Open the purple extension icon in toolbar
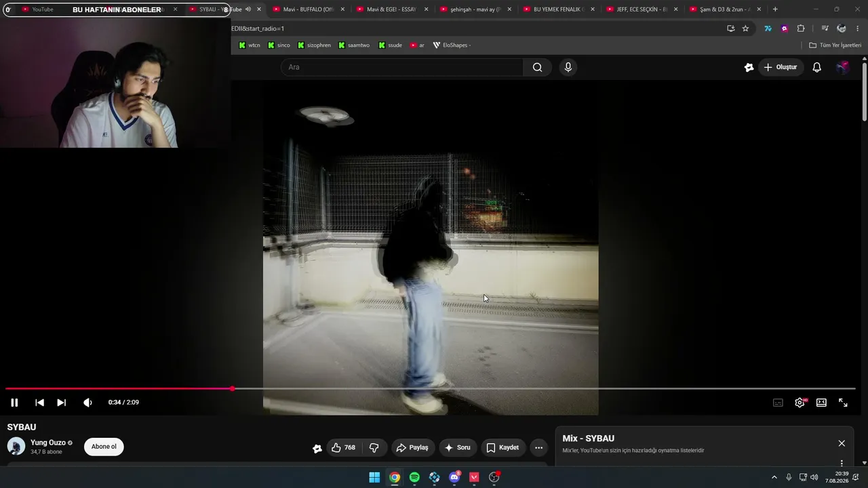Image resolution: width=868 pixels, height=488 pixels. (x=785, y=28)
